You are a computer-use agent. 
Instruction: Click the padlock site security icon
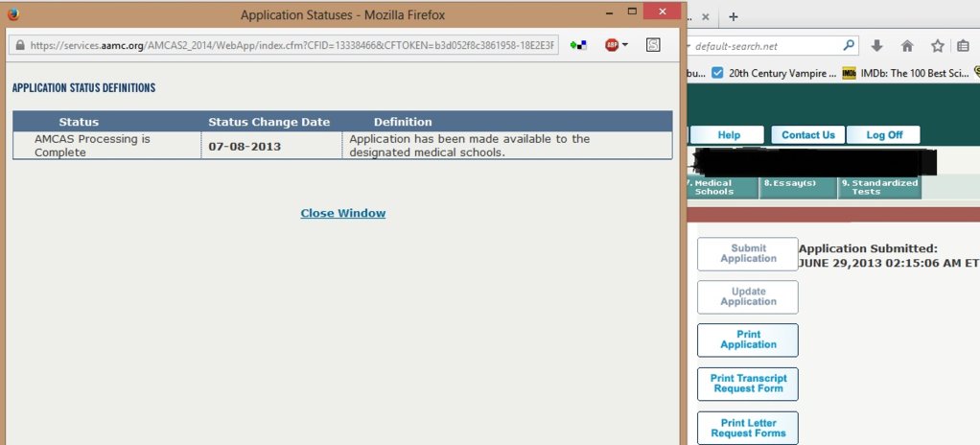[x=20, y=45]
